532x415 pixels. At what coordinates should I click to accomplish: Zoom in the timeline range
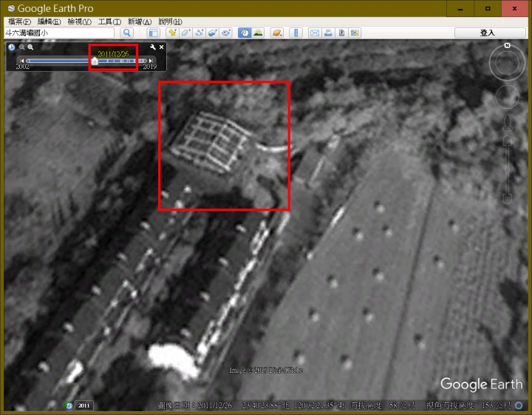pyautogui.click(x=30, y=47)
